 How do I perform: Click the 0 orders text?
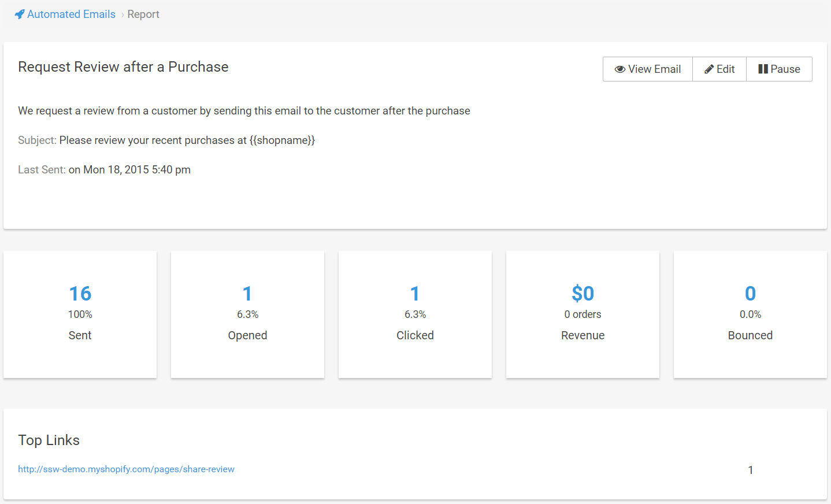pos(583,314)
